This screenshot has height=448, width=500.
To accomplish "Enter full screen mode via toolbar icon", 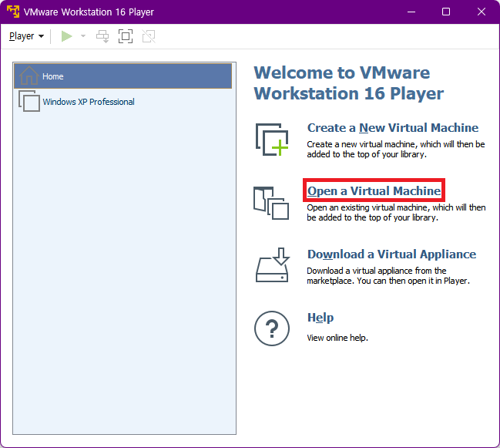I will click(x=126, y=36).
